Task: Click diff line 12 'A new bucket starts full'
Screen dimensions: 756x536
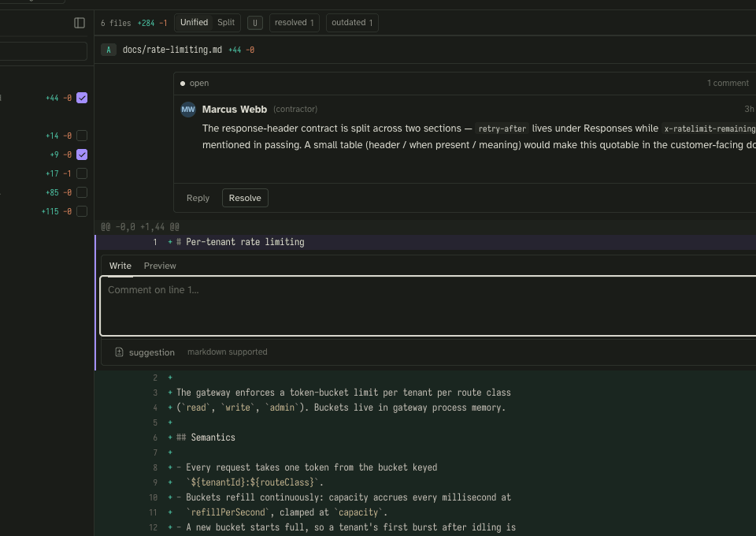Action: coord(425,527)
